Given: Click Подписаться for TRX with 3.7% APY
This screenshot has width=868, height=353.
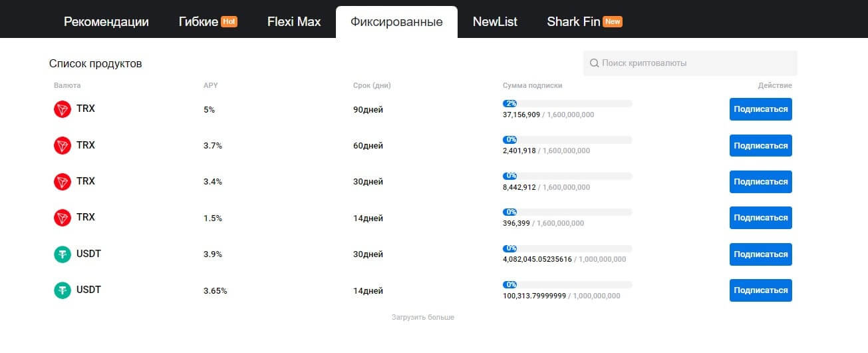Looking at the screenshot, I should point(760,145).
